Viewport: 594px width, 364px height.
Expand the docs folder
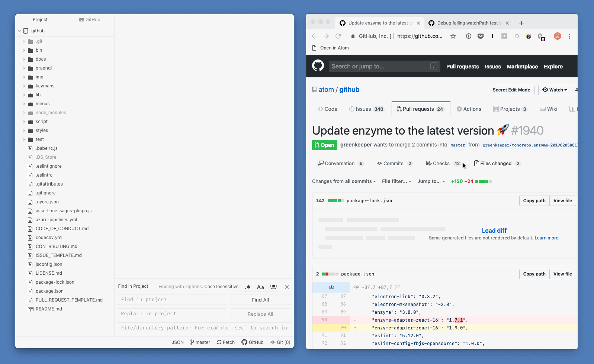(24, 59)
